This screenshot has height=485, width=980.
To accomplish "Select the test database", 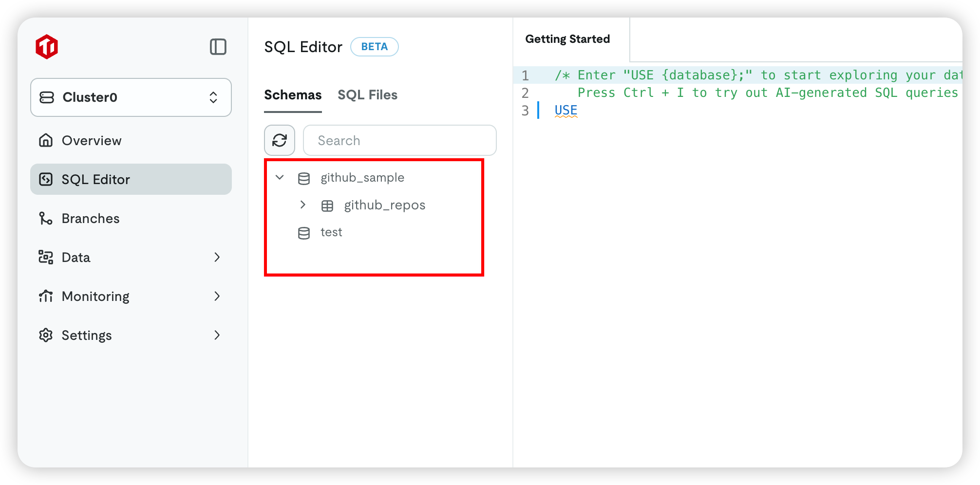I will click(x=331, y=232).
